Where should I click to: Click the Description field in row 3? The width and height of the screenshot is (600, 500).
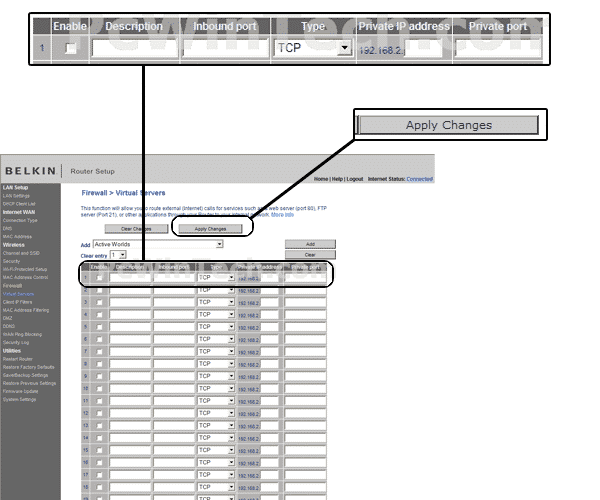[130, 302]
